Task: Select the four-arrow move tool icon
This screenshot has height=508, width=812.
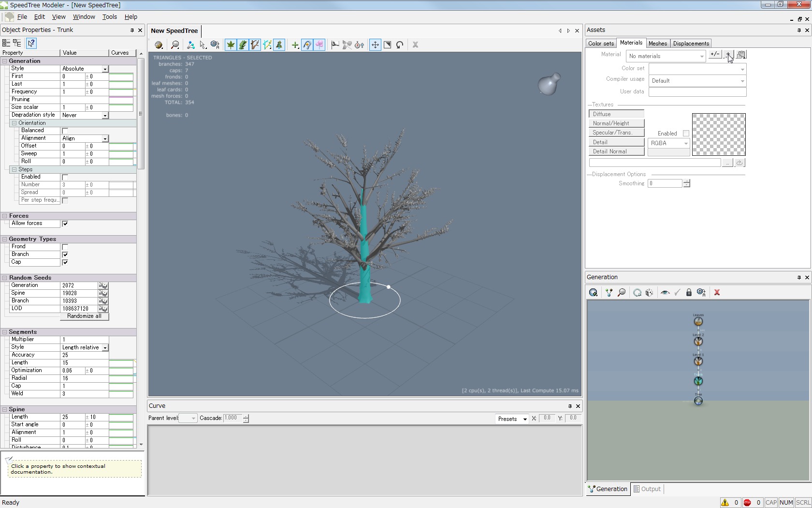Action: click(375, 45)
